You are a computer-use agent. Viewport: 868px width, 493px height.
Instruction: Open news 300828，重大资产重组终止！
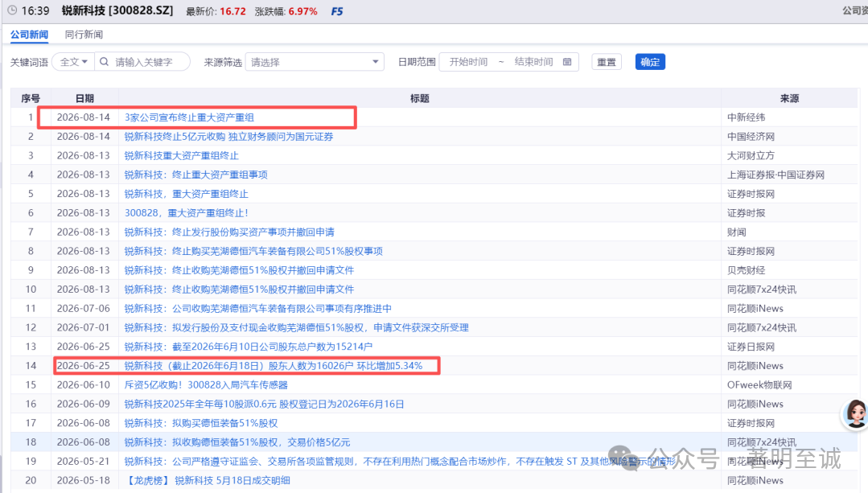point(187,213)
